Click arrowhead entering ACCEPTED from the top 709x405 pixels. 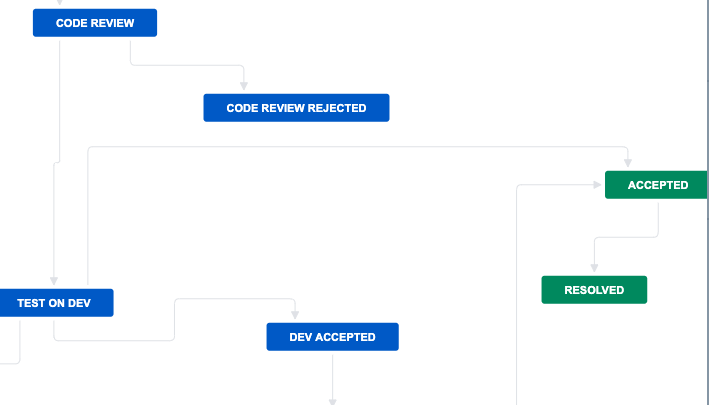point(628,163)
